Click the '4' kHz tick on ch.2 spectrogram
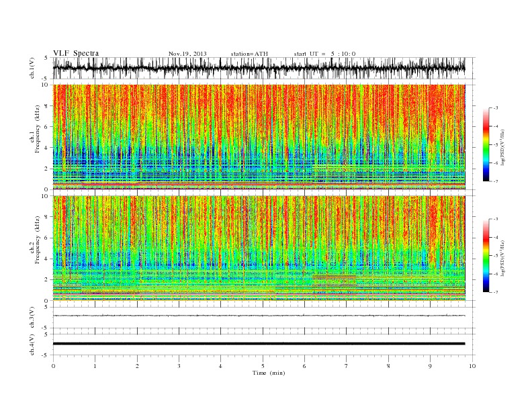This screenshot has height=411, width=532. (x=47, y=259)
